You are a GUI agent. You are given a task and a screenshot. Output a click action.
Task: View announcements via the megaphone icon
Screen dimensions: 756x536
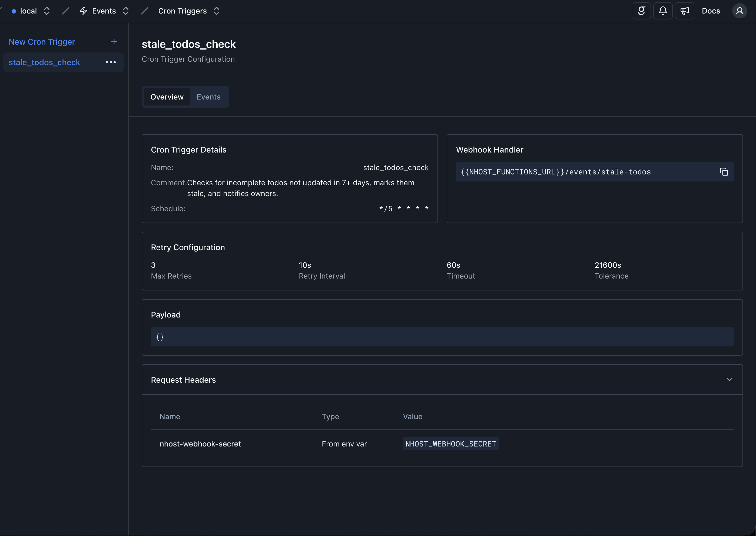point(684,11)
